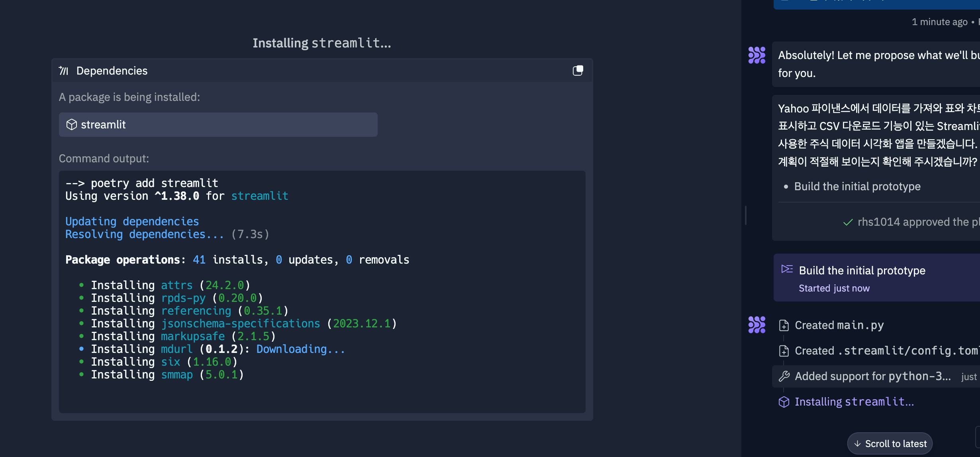Click the streamlit package chip
This screenshot has height=457, width=980.
pyautogui.click(x=218, y=124)
